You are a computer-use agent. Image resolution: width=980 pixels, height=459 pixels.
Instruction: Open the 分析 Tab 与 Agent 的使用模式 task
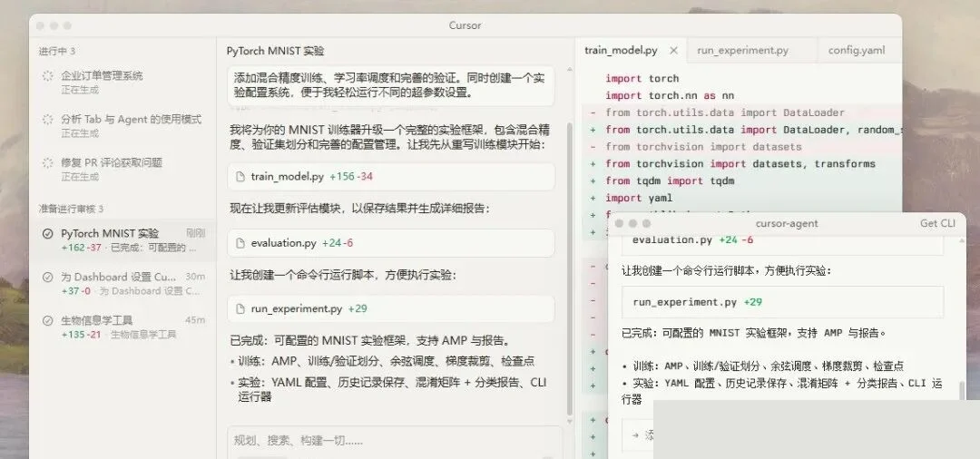click(122, 125)
